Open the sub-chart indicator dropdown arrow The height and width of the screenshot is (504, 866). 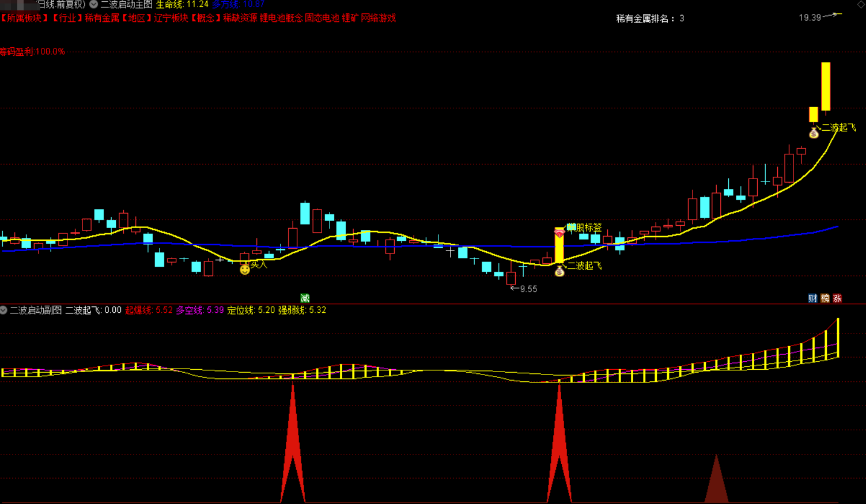point(3,310)
